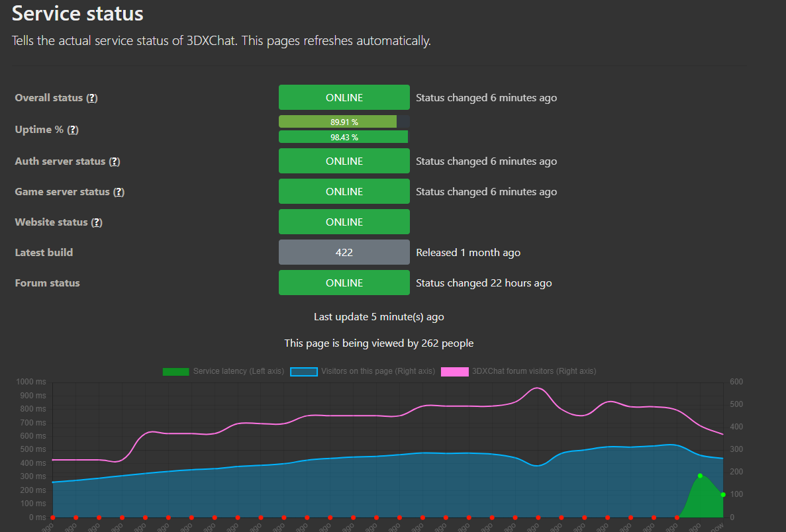The width and height of the screenshot is (786, 532).
Task: Toggle the Service latency legend entry
Action: (224, 371)
